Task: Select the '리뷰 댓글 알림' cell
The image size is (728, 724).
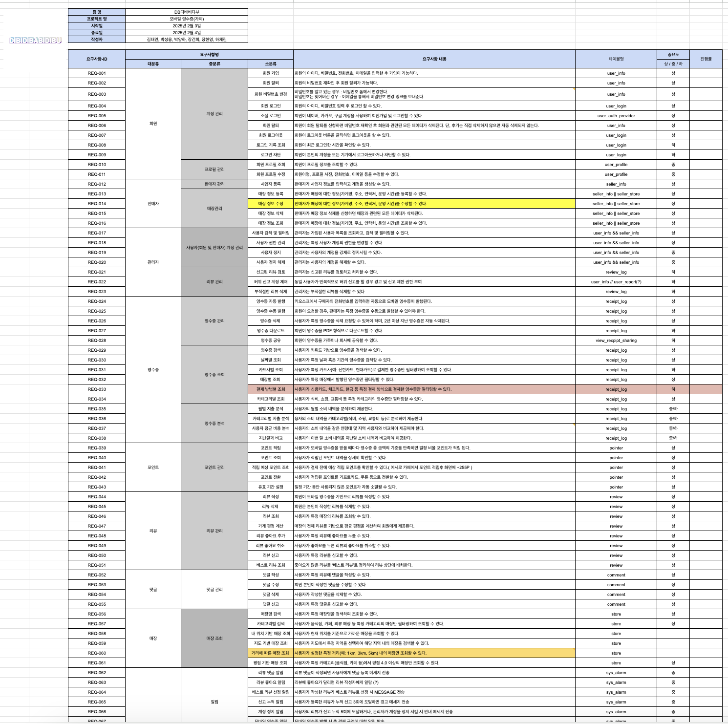Action: coord(271,673)
